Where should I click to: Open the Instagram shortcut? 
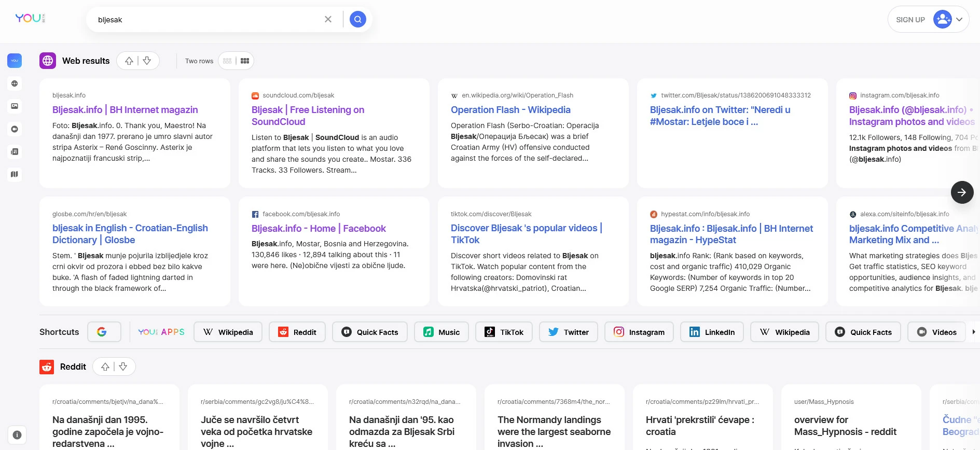639,332
